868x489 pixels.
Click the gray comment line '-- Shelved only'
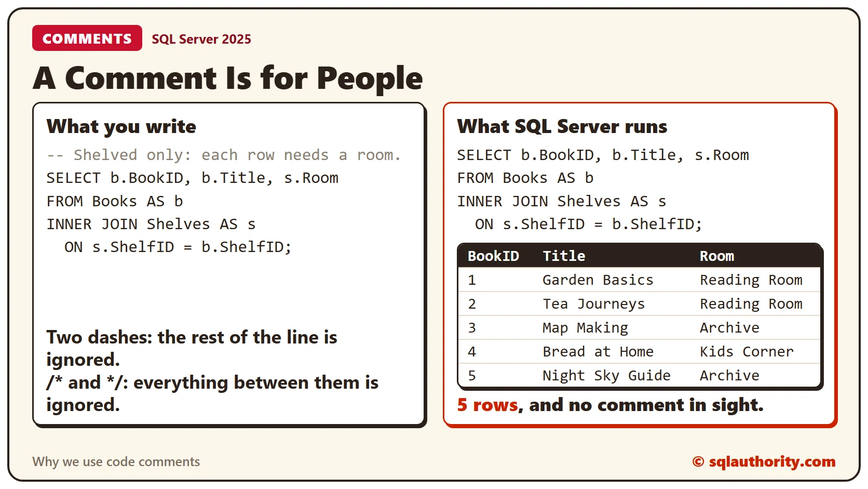(224, 155)
